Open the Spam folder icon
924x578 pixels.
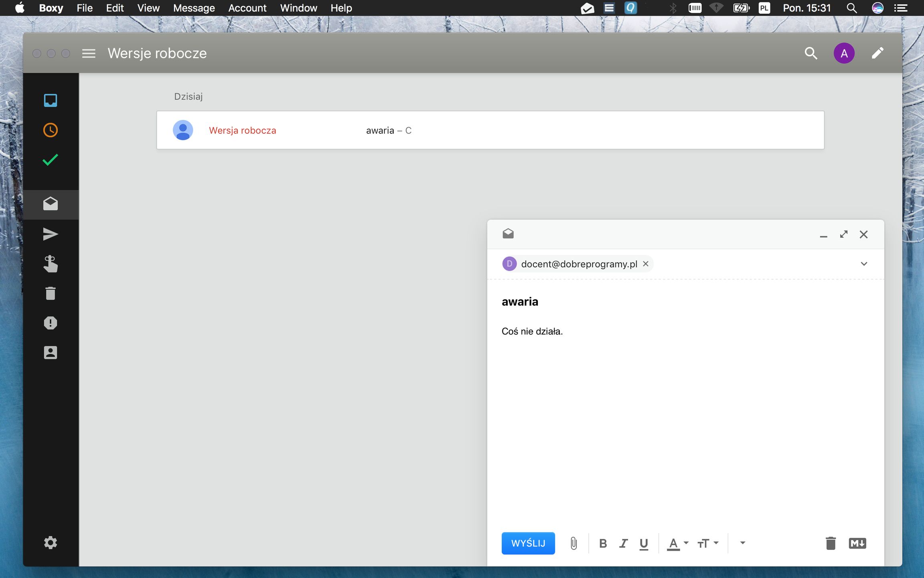51,323
